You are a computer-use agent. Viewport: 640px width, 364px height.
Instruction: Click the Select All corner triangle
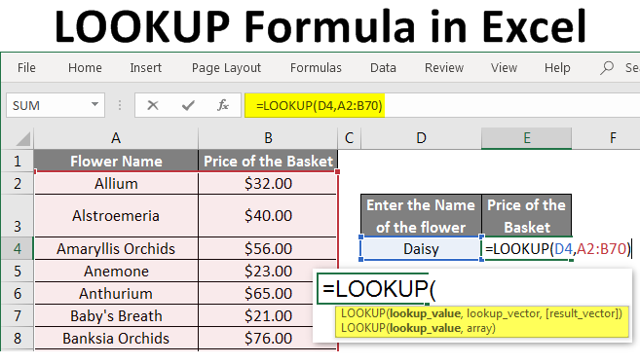tap(23, 138)
